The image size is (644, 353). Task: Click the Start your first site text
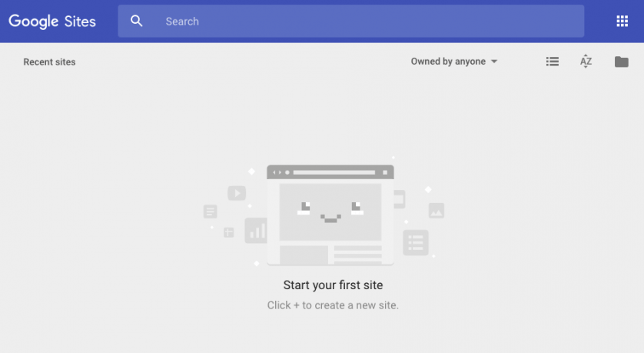tap(333, 285)
